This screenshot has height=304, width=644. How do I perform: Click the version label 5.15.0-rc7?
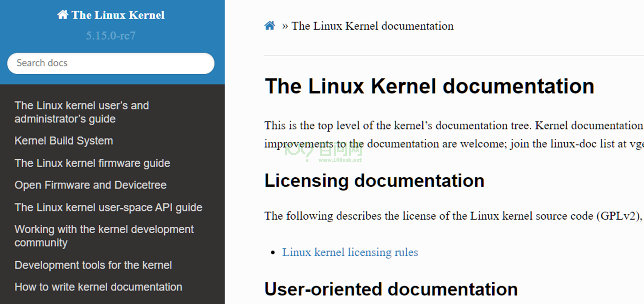tap(110, 36)
